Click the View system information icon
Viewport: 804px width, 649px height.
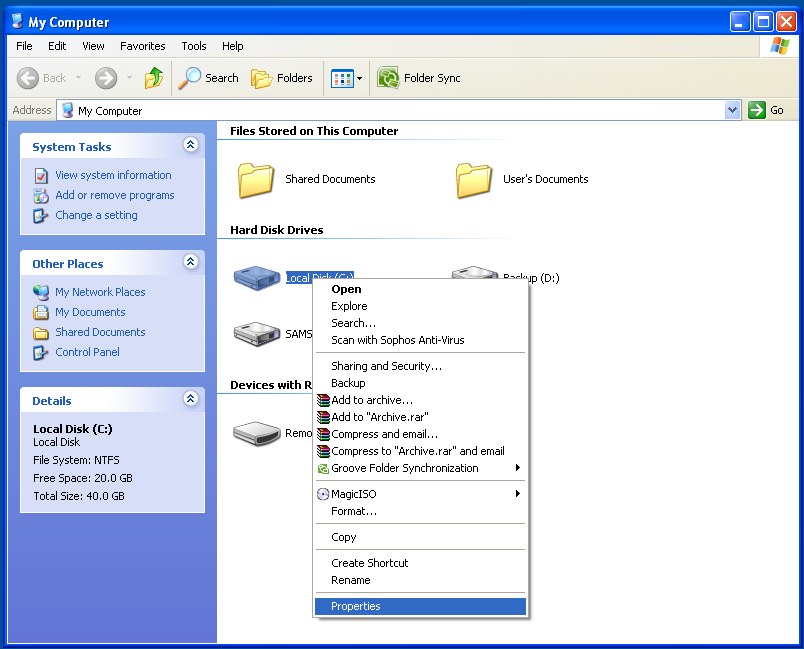tap(42, 175)
